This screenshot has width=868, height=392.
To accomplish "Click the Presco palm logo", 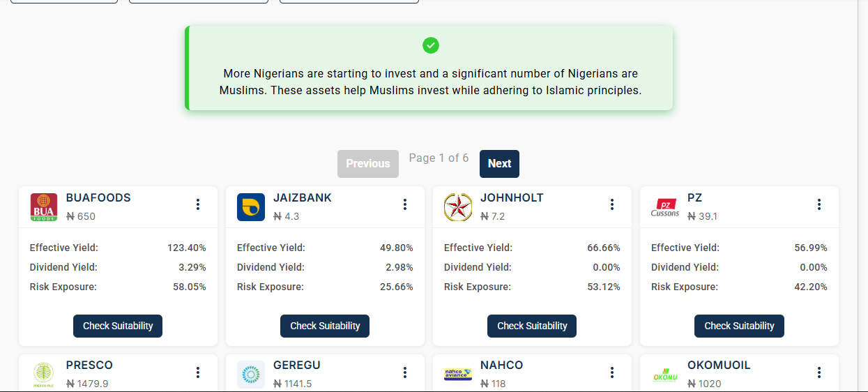I will point(44,374).
